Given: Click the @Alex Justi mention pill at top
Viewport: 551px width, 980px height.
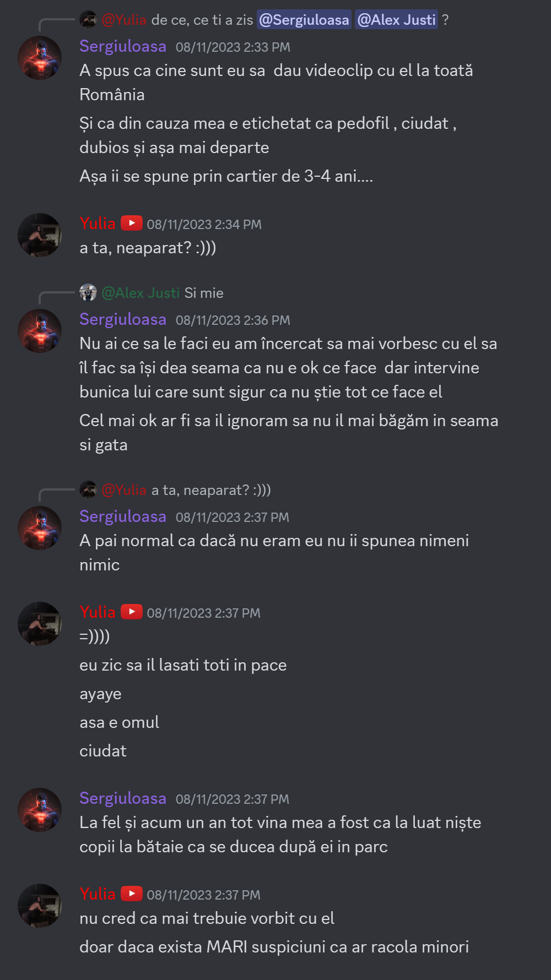Looking at the screenshot, I should [x=397, y=20].
